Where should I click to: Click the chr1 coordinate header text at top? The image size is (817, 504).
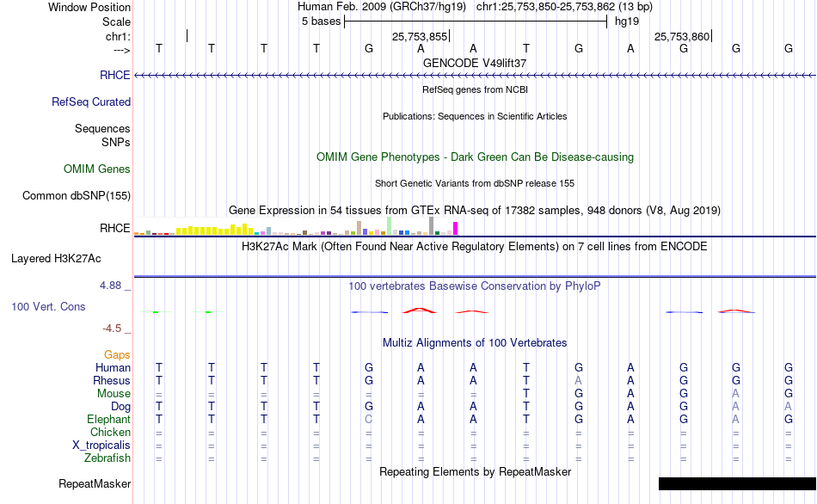564,7
